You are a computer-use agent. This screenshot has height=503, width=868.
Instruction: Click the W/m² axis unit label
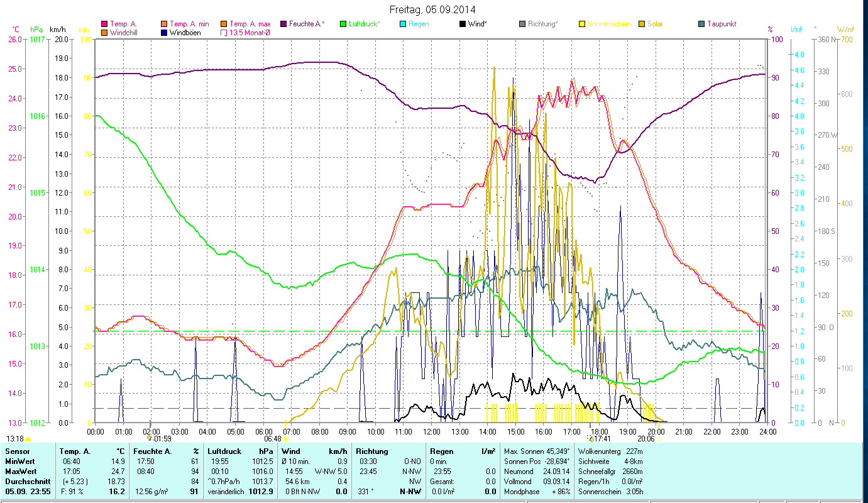point(846,30)
